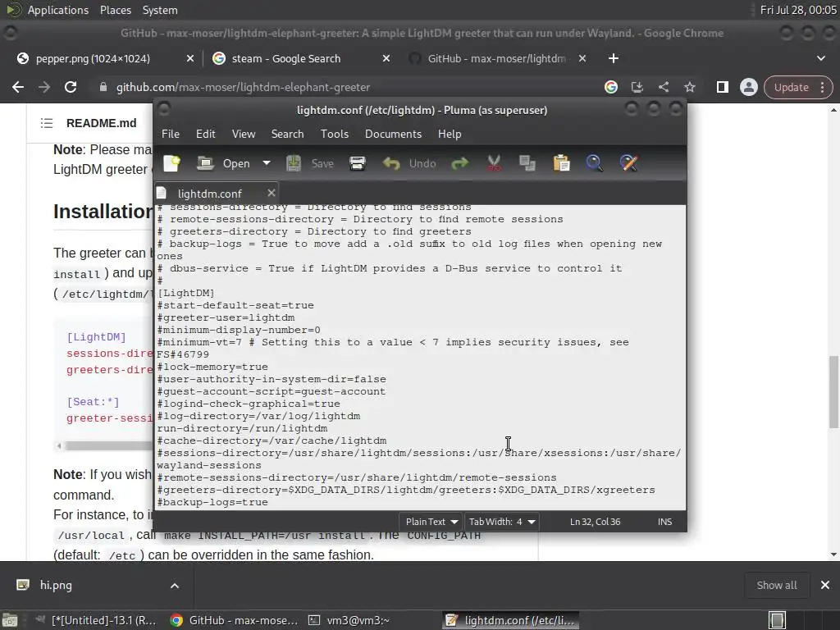Toggle INS insert mode in status bar
Screen dimensions: 840x630
(x=664, y=522)
